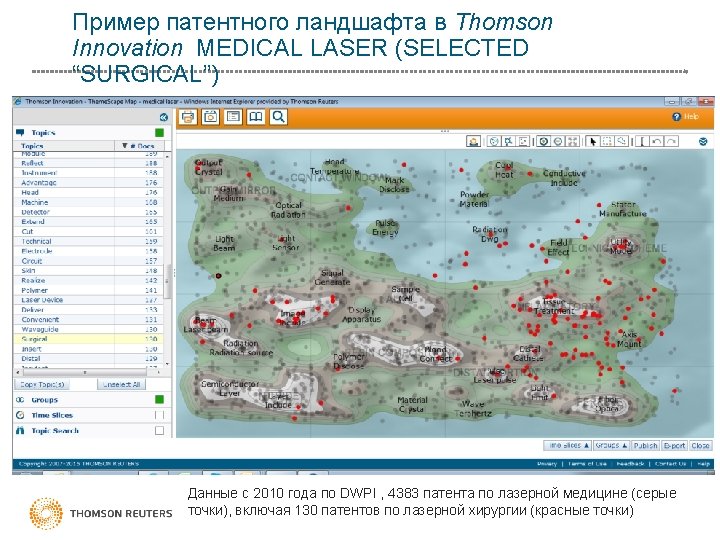Undo the last map action
The width and height of the screenshot is (720, 540).
pos(657,141)
